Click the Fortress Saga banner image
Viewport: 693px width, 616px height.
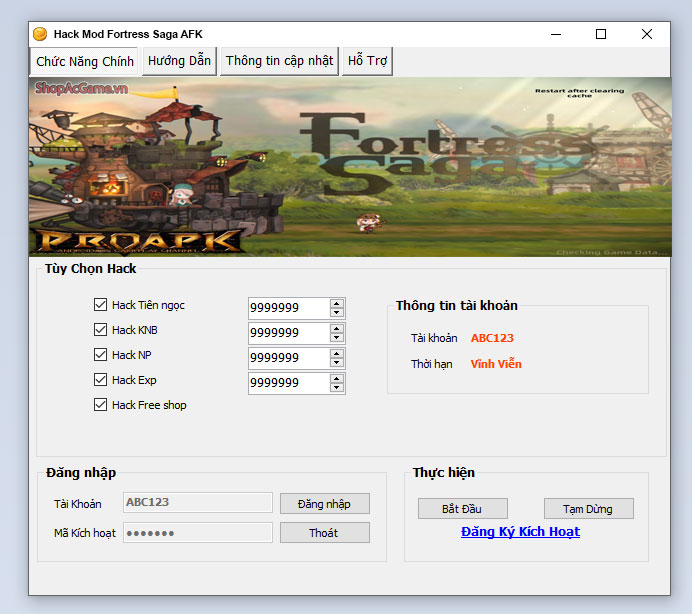tap(350, 167)
